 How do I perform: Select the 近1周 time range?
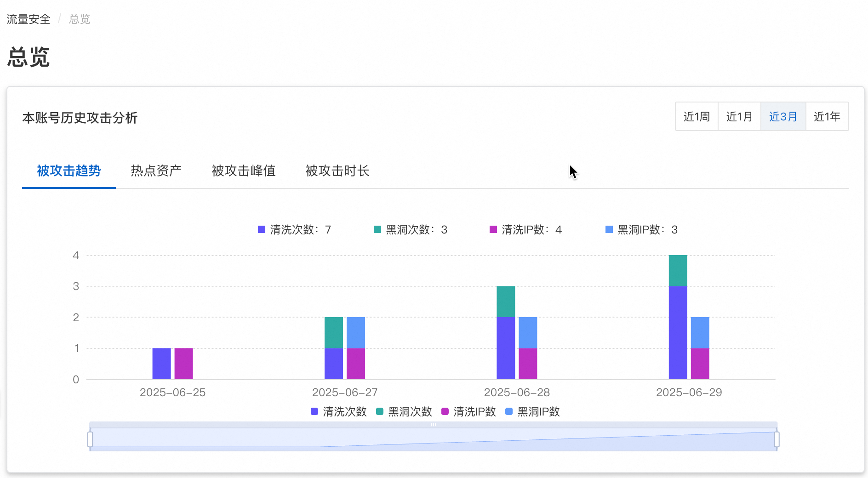[697, 117]
